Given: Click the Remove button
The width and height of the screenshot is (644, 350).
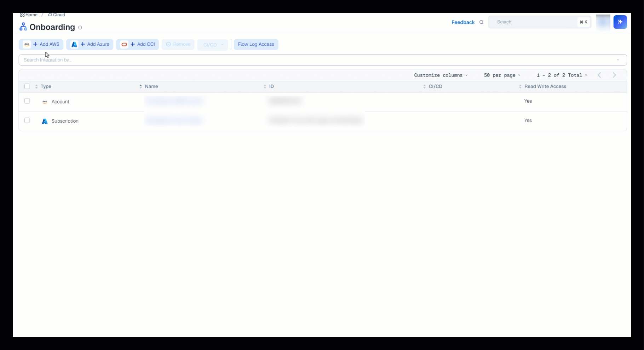Looking at the screenshot, I should click(x=178, y=44).
